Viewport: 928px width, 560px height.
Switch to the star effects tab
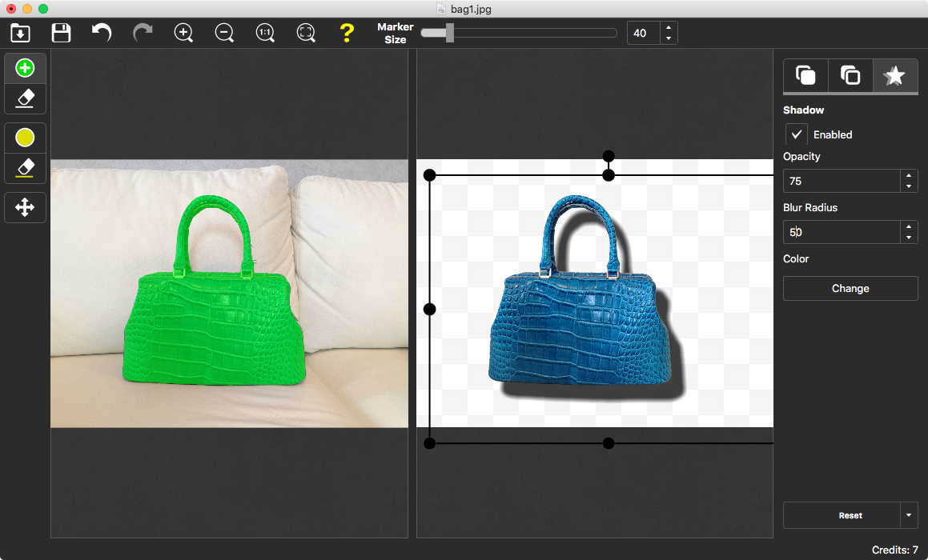pyautogui.click(x=894, y=76)
